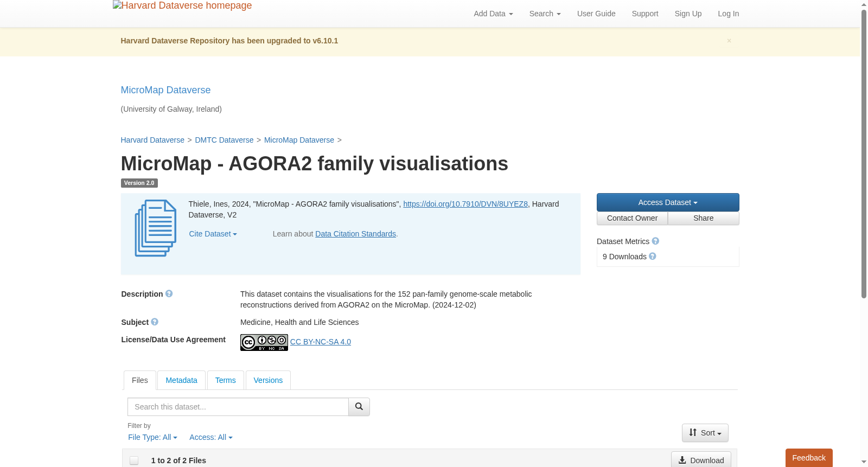Click the dataset documents icon

coord(156,228)
